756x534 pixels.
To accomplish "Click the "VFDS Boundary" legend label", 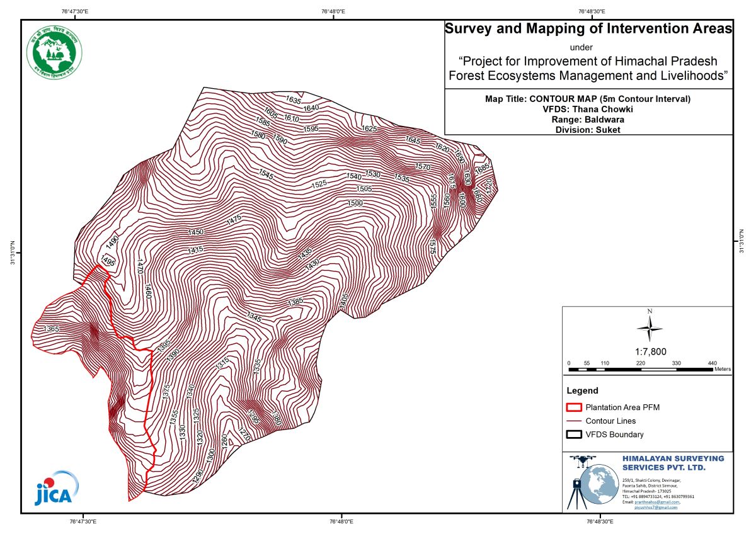I will [x=614, y=435].
